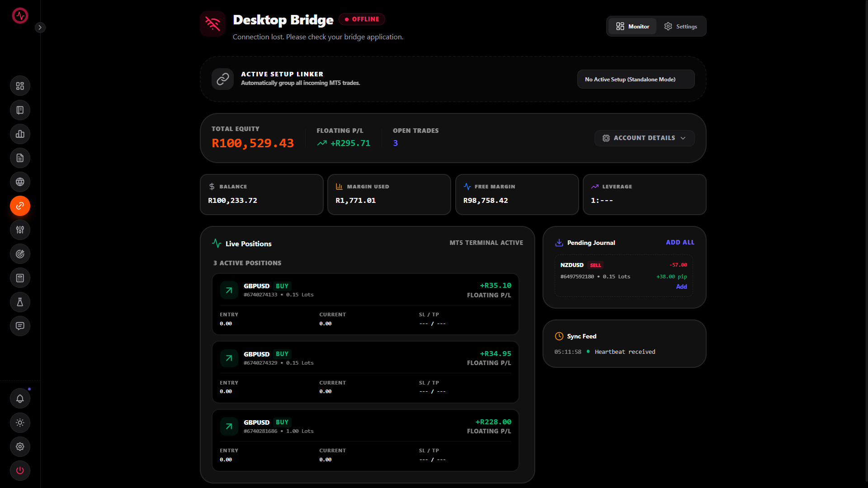Open the chat message sidebar icon

tap(20, 326)
